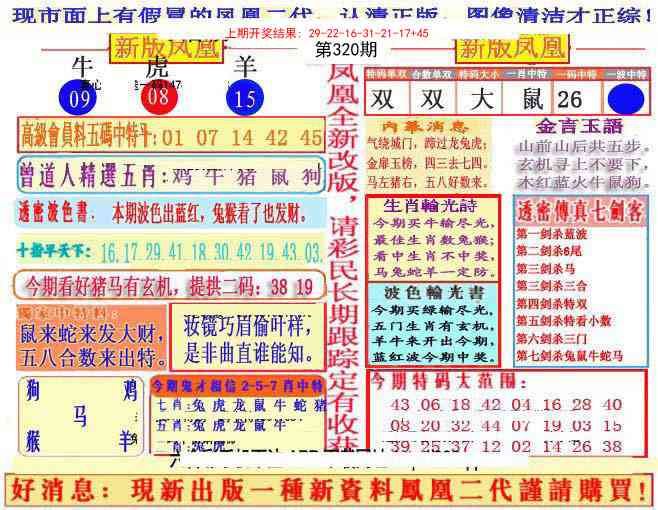The height and width of the screenshot is (510, 658).
Task: Click the 透密傅真七劍客 heading
Action: pyautogui.click(x=579, y=212)
